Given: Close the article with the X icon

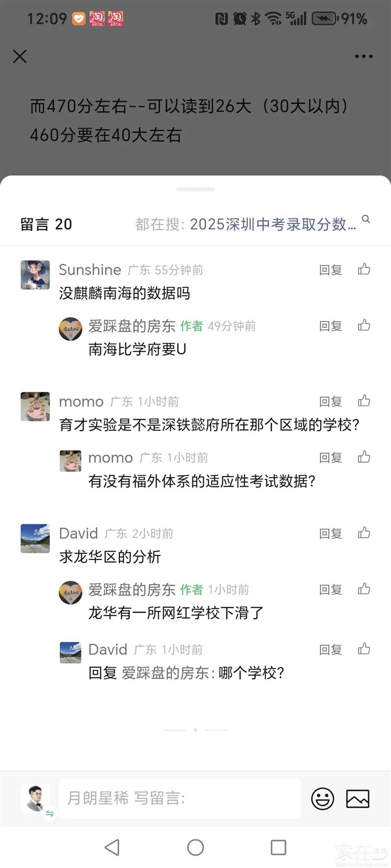Looking at the screenshot, I should 20,56.
